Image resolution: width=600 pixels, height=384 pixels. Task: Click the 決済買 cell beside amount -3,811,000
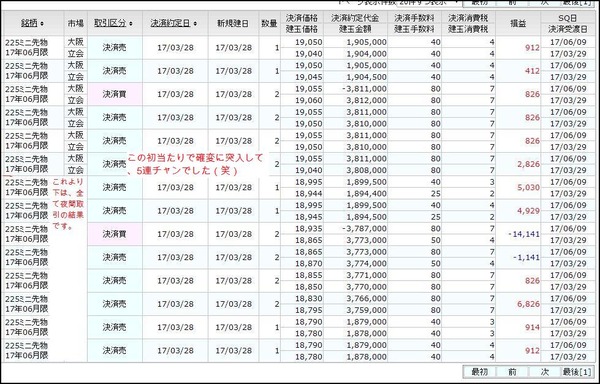[x=114, y=94]
